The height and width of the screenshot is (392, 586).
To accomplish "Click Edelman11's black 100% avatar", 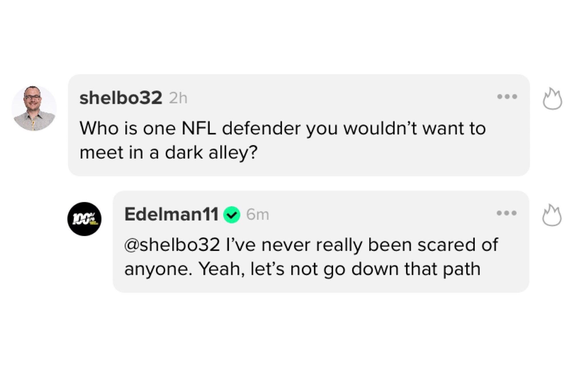I will click(84, 219).
